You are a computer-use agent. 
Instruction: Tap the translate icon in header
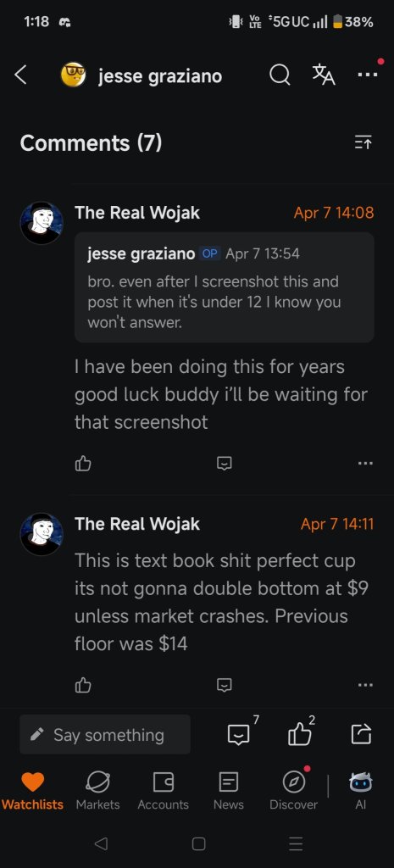pyautogui.click(x=324, y=75)
